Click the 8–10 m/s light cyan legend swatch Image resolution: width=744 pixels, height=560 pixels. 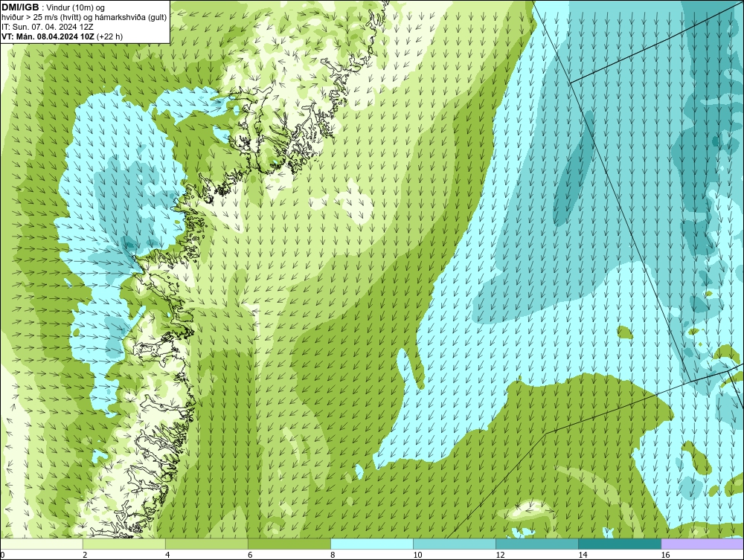tap(371, 544)
